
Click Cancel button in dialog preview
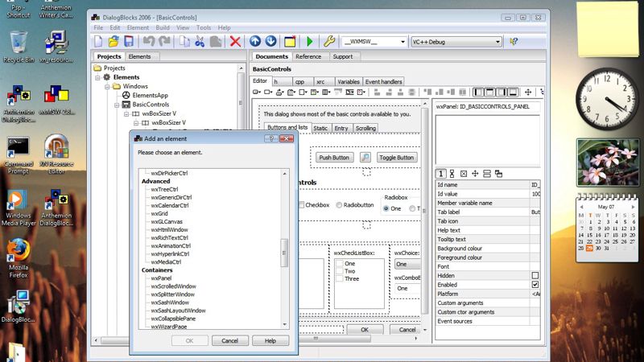point(405,330)
